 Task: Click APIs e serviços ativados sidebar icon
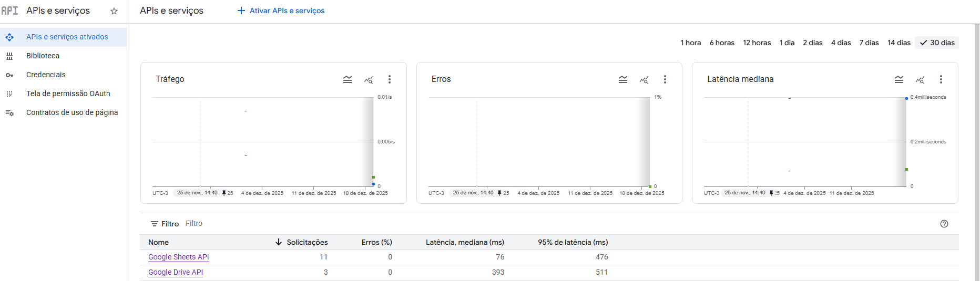click(9, 37)
